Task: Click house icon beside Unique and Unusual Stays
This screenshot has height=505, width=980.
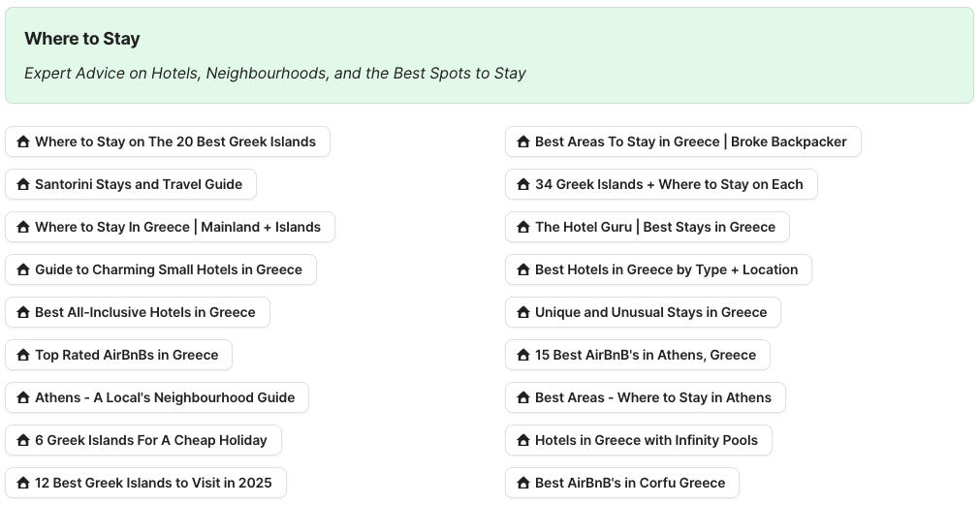Action: [523, 312]
